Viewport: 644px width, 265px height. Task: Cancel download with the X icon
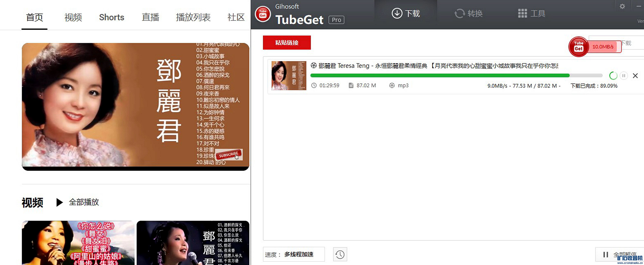tap(635, 76)
